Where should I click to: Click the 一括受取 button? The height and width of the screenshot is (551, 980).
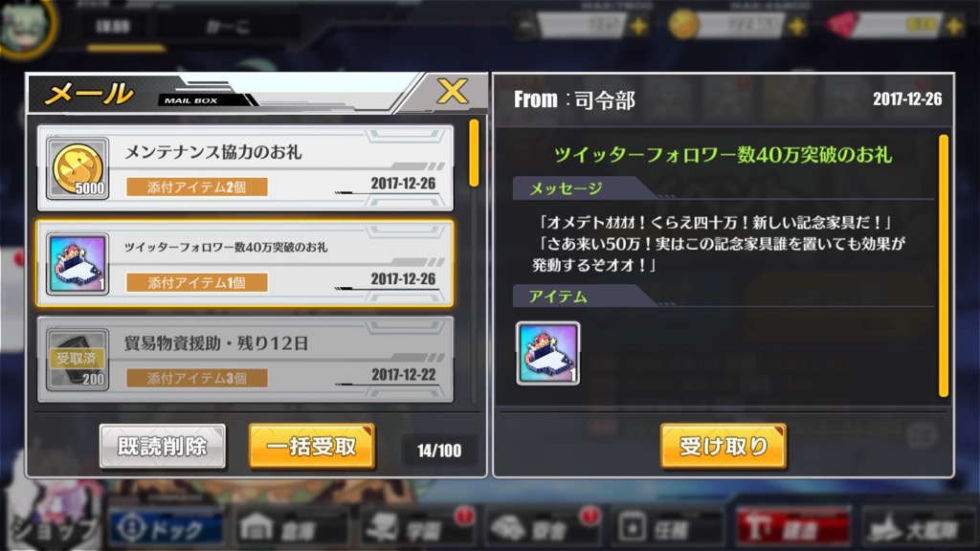point(312,446)
